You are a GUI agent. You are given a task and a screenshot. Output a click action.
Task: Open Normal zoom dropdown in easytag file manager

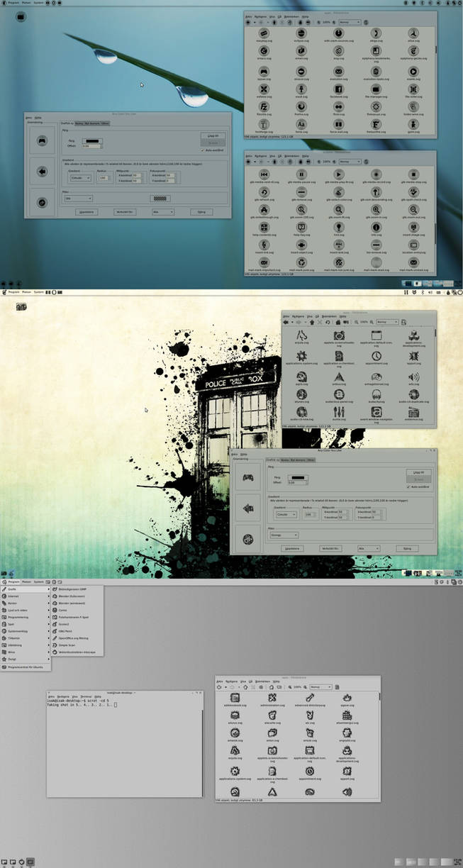[350, 22]
